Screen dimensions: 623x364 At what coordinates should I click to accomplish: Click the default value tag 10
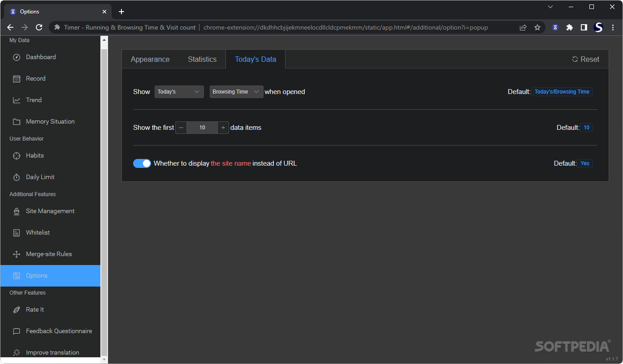pyautogui.click(x=587, y=128)
